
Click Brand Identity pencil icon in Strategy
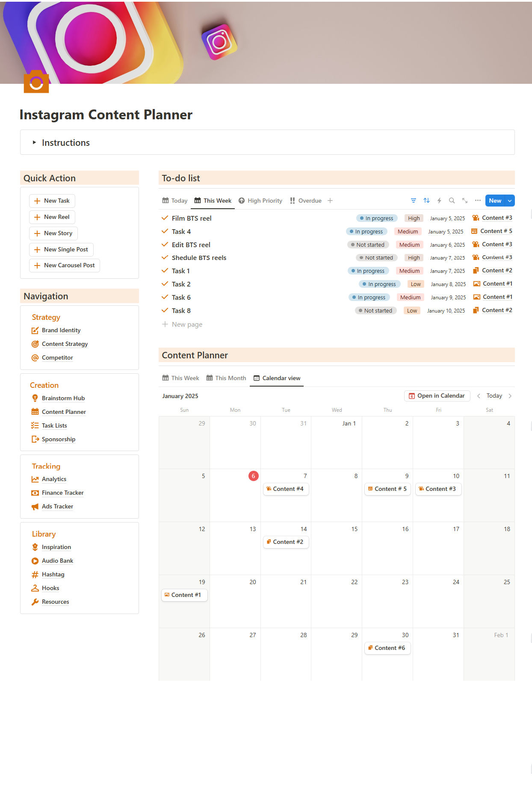click(x=35, y=331)
